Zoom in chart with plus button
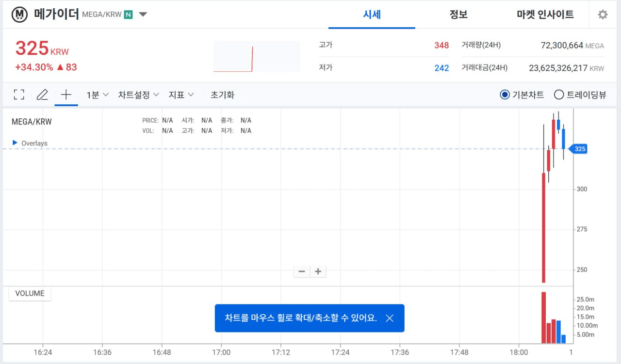621x364 pixels. 318,271
